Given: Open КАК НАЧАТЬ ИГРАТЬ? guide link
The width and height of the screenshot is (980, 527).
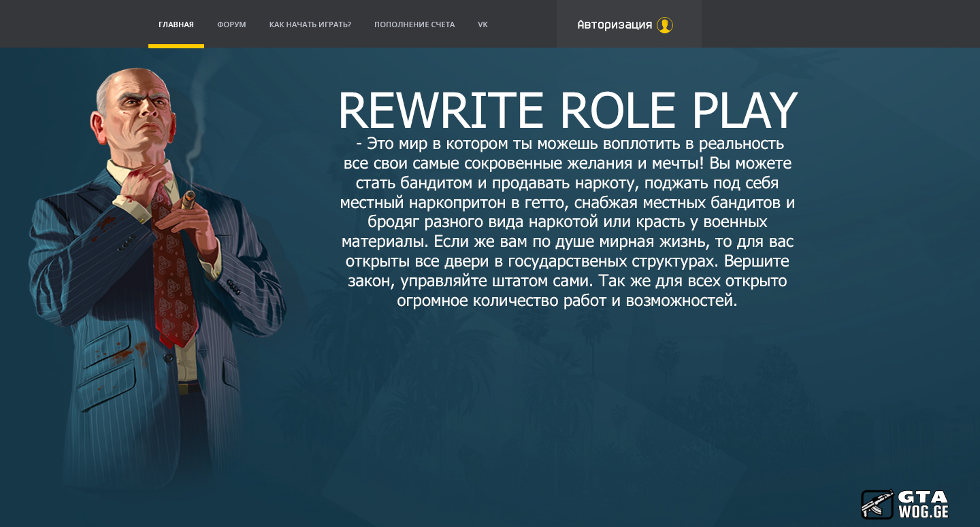Looking at the screenshot, I should [x=310, y=24].
